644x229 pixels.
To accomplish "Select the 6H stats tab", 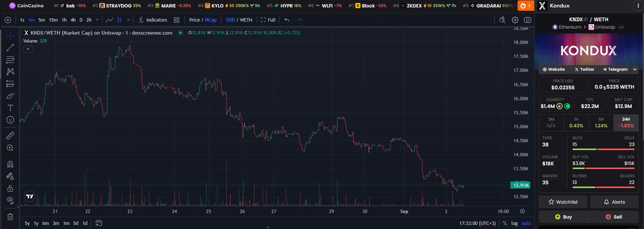I will 601,122.
